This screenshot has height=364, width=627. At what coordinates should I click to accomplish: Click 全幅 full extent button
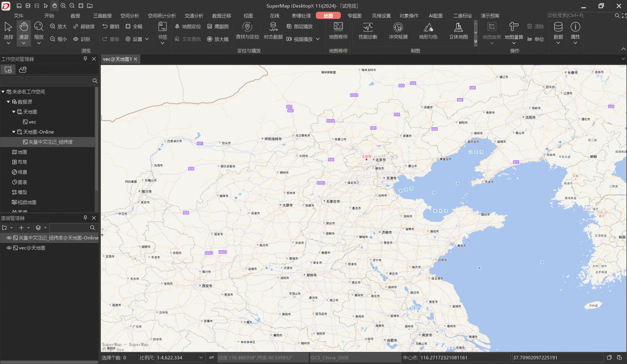[x=134, y=26]
